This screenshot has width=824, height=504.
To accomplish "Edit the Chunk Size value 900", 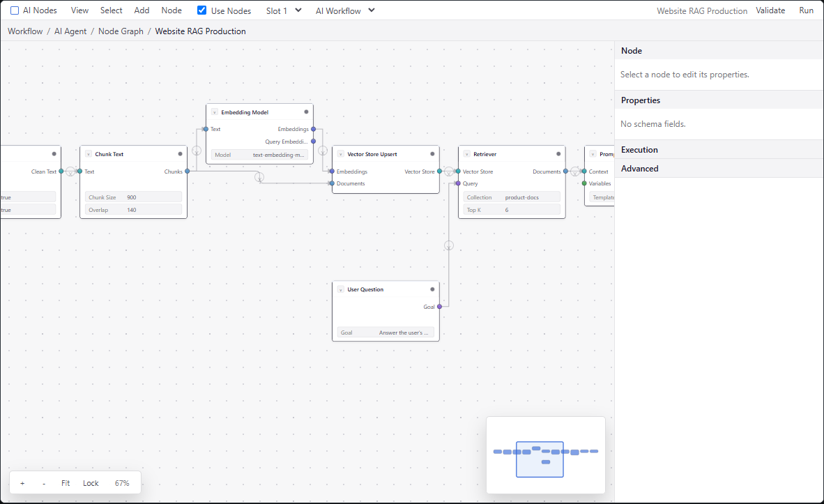I will tap(133, 197).
